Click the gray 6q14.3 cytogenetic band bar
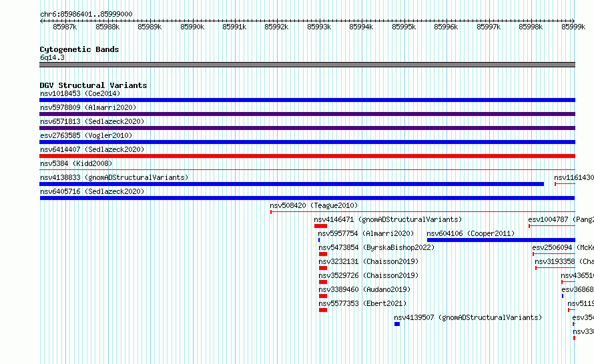This screenshot has height=364, width=594. pos(307,65)
